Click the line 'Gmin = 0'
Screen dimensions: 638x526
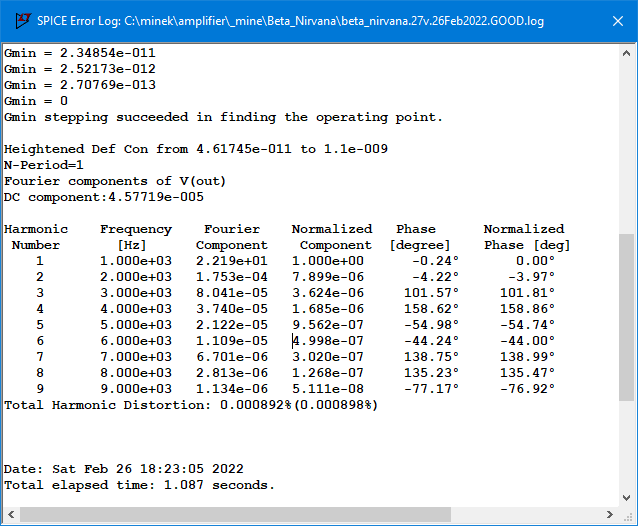(x=36, y=101)
